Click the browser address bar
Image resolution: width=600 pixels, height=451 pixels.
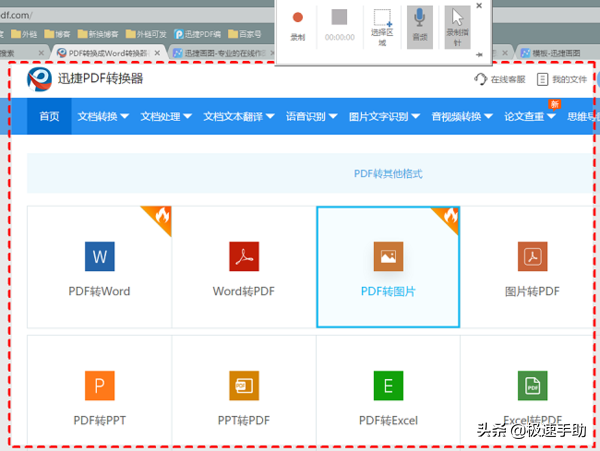pyautogui.click(x=137, y=15)
